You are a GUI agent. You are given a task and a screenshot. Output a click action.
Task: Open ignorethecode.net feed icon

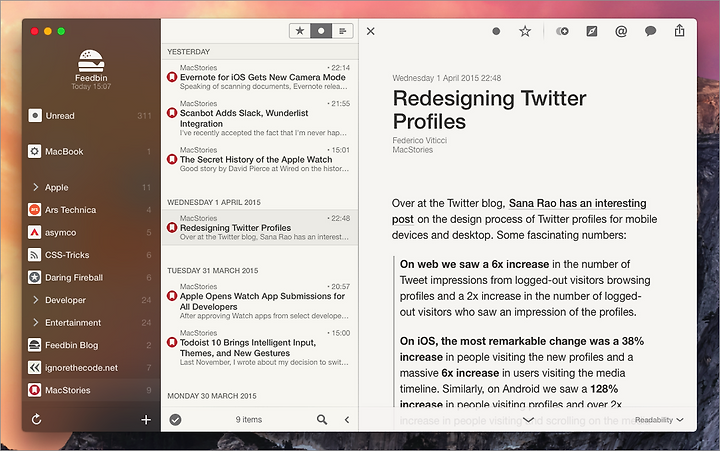(34, 367)
